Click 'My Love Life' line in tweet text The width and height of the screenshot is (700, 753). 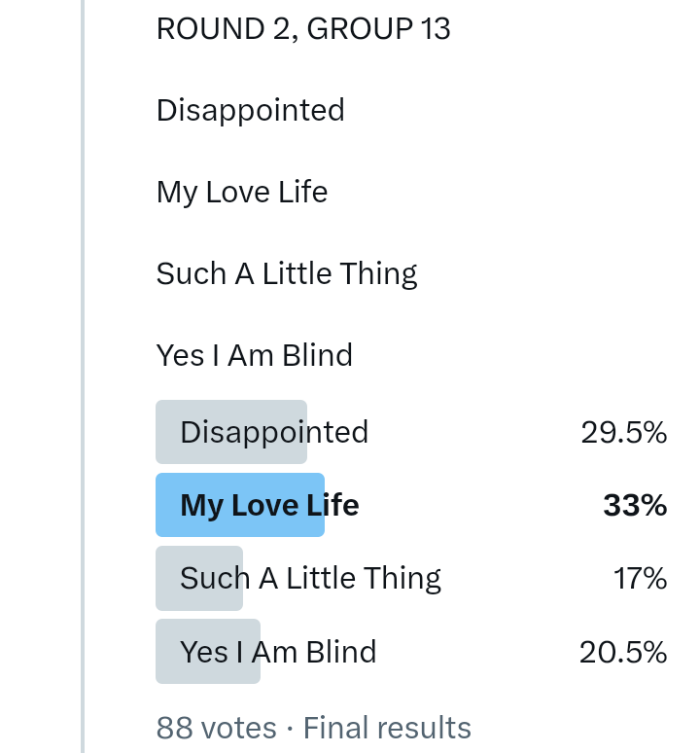coord(242,192)
